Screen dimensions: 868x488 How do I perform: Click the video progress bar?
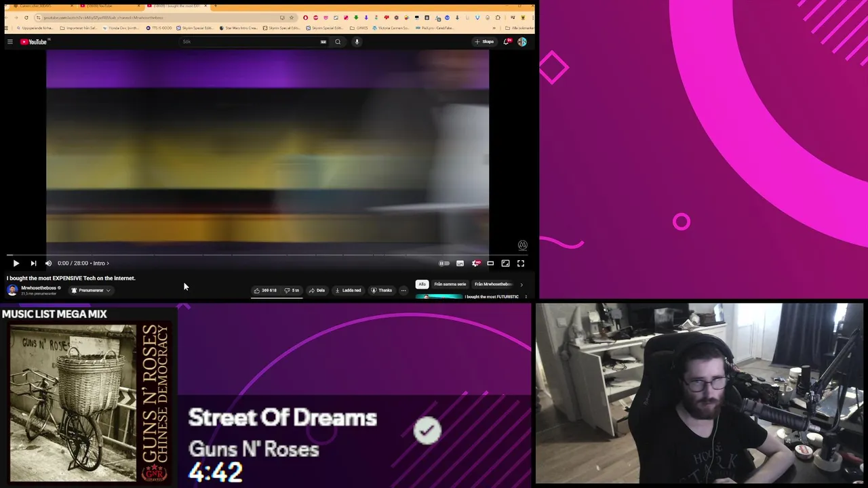267,255
